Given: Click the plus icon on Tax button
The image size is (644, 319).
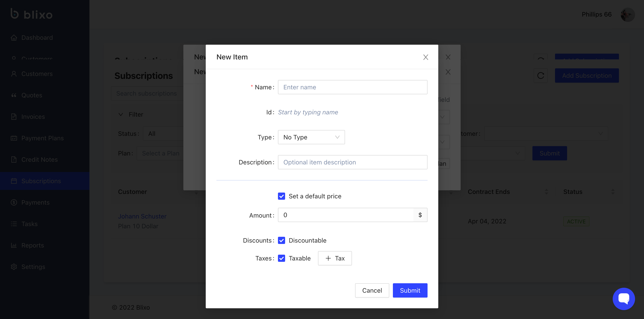Looking at the screenshot, I should click(x=328, y=258).
